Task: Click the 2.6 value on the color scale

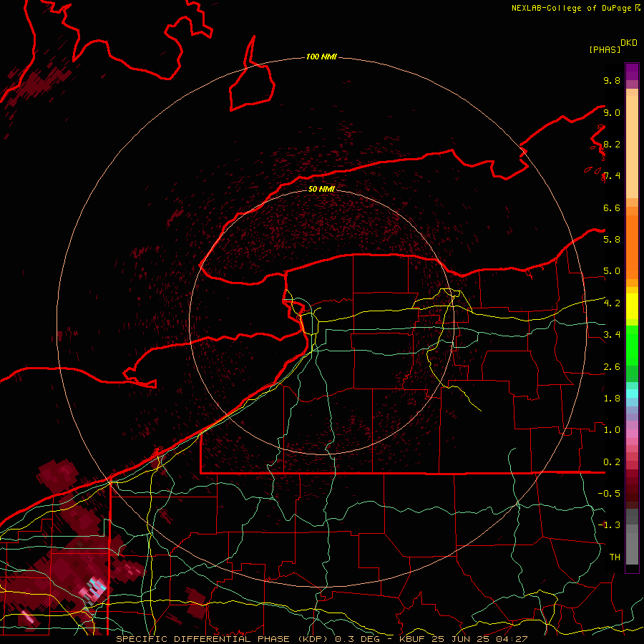Action: coord(612,366)
